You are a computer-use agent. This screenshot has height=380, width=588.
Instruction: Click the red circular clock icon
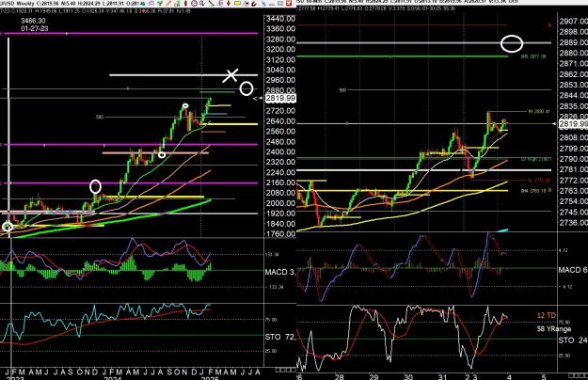(194, 4)
